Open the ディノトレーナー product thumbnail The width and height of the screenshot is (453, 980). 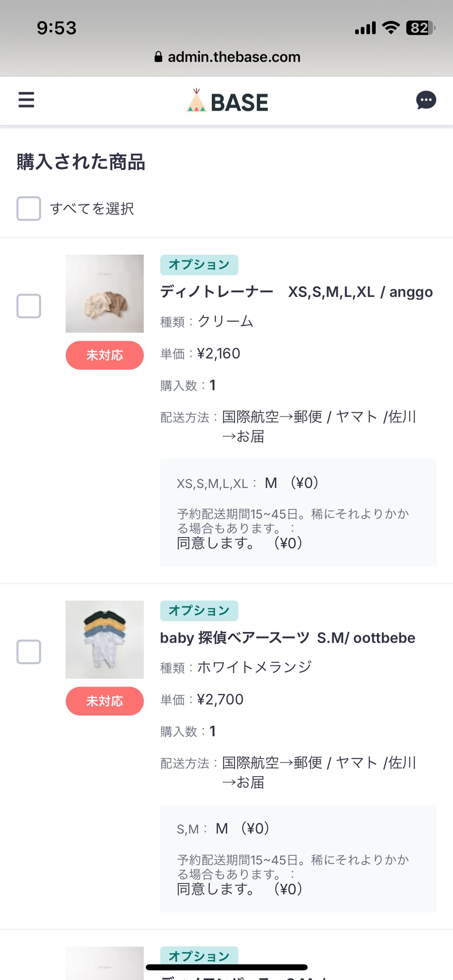105,294
